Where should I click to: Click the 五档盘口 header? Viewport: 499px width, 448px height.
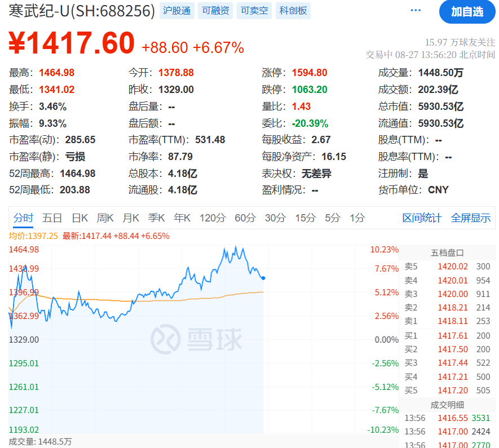(447, 253)
